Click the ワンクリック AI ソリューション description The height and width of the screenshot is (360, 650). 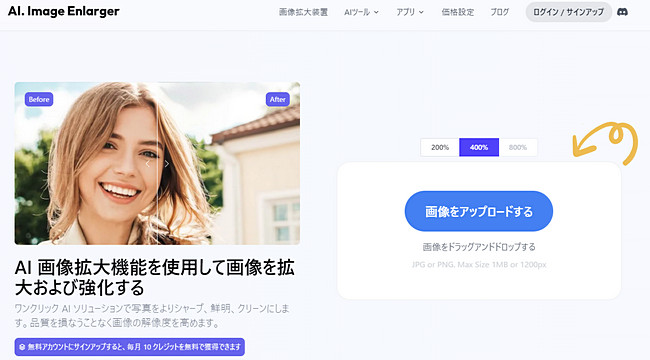point(152,316)
